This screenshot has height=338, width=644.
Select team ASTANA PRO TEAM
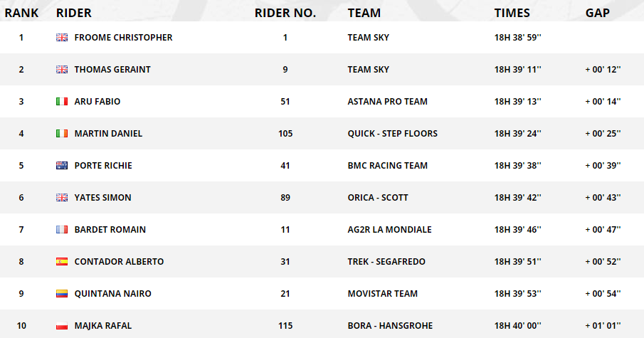pos(387,102)
